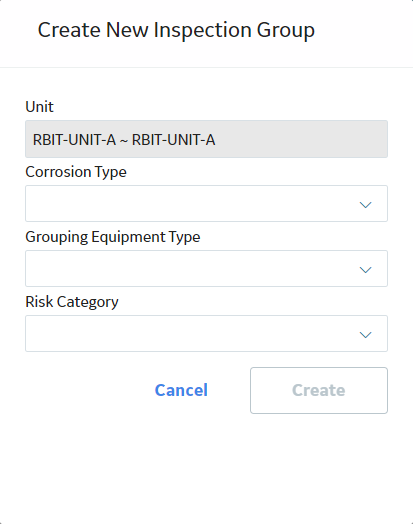
Task: Click the Corrosion Type chevron arrow
Action: (x=365, y=205)
